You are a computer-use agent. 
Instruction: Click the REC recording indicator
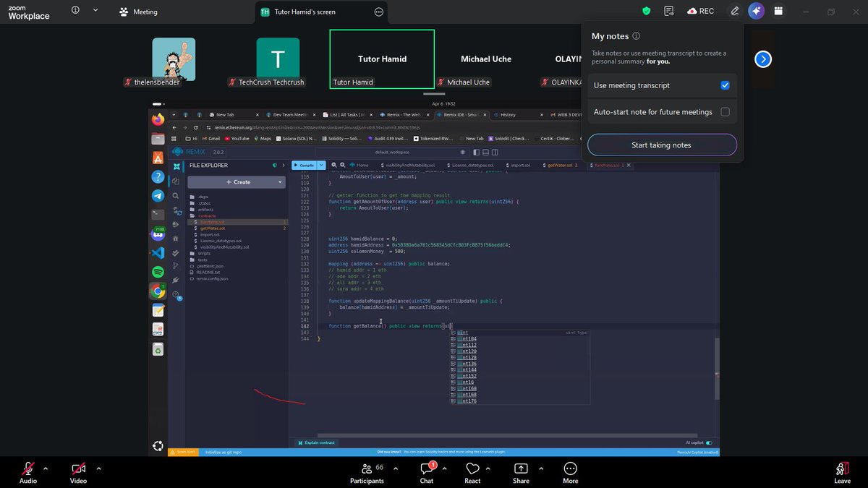click(x=701, y=12)
